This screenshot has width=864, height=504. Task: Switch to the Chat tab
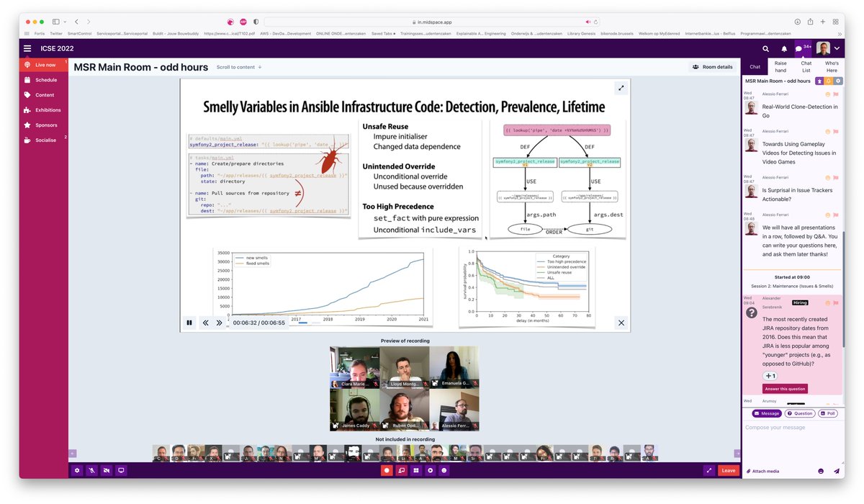(755, 67)
